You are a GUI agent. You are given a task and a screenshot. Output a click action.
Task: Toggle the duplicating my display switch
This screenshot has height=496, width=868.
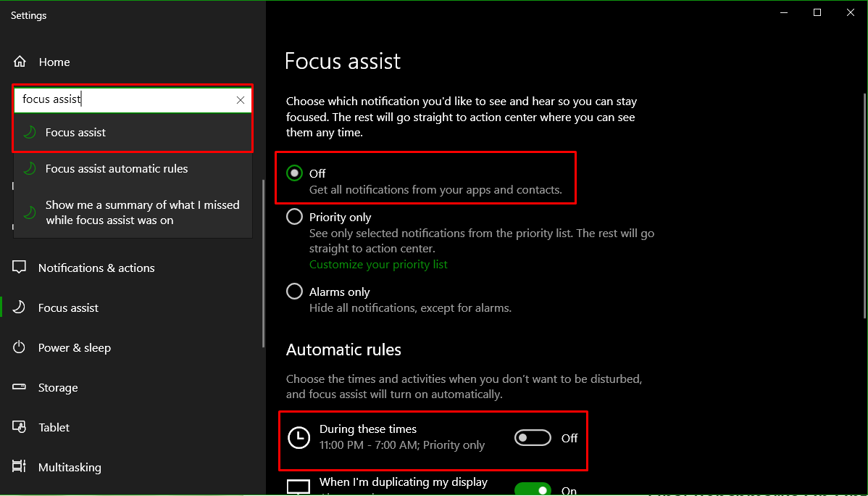(533, 489)
